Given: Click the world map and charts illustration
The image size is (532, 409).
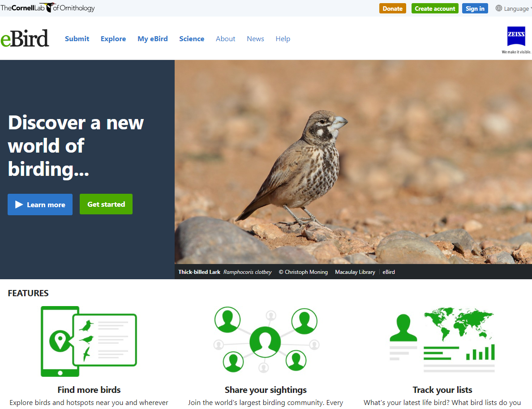Looking at the screenshot, I should click(x=442, y=340).
